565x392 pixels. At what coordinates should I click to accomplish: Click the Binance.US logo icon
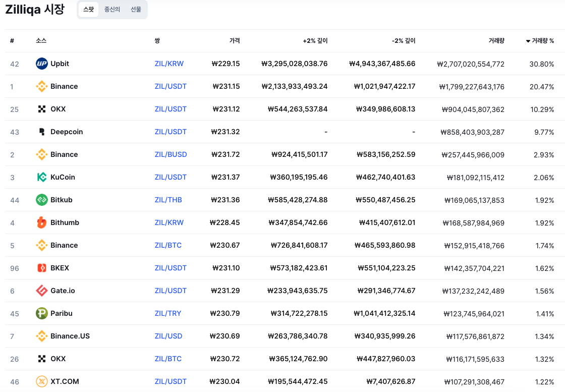42,336
